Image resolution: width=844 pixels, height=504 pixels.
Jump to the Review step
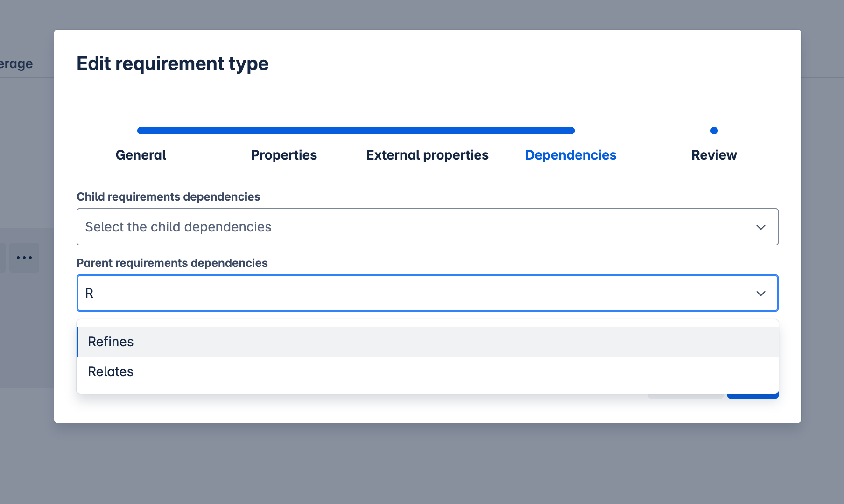[714, 155]
